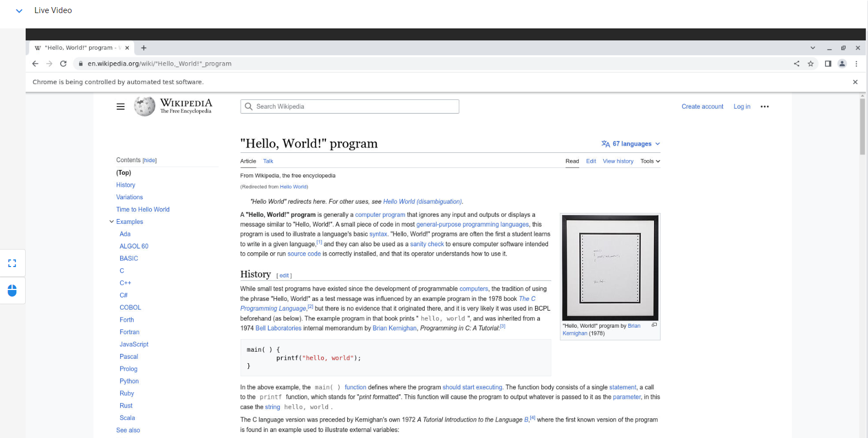The width and height of the screenshot is (868, 438).
Task: Open the tab search dropdown arrow
Action: (812, 48)
